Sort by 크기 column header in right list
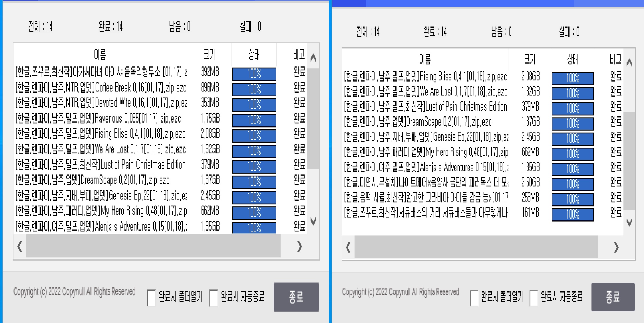The image size is (644, 323). point(530,59)
